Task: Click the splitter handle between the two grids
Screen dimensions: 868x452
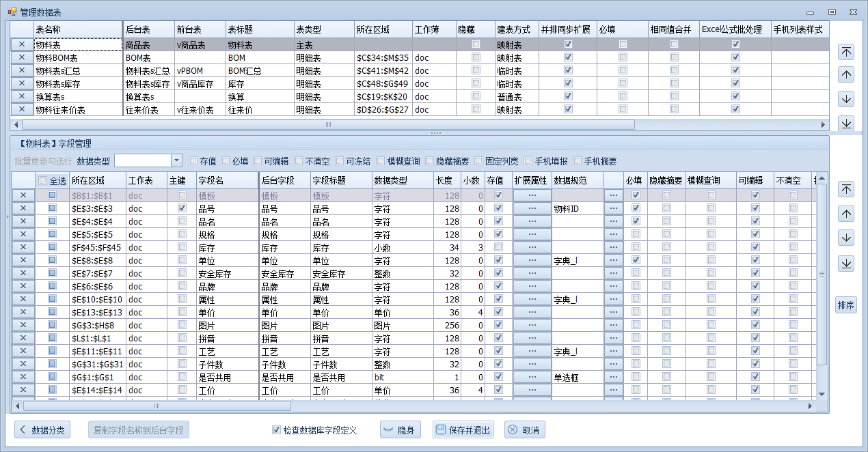Action: coord(435,132)
